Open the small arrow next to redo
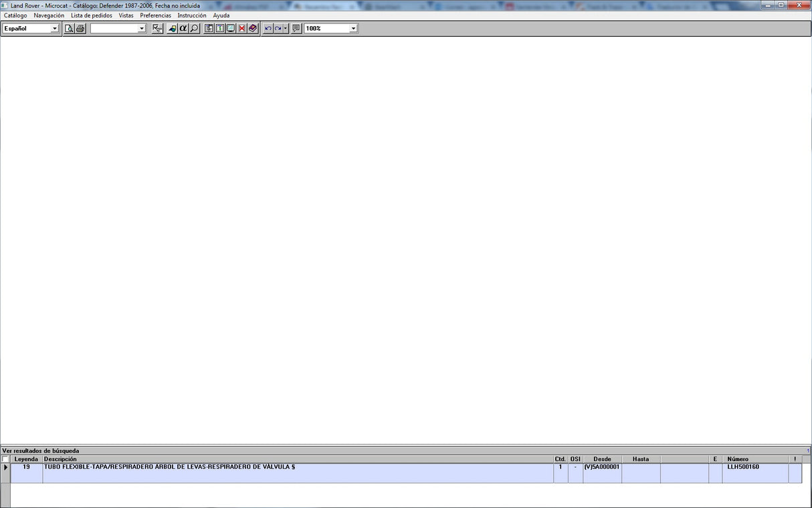This screenshot has width=812, height=508. click(x=286, y=29)
